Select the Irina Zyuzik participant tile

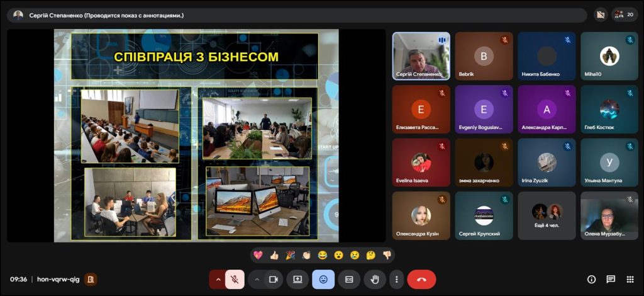pyautogui.click(x=547, y=162)
